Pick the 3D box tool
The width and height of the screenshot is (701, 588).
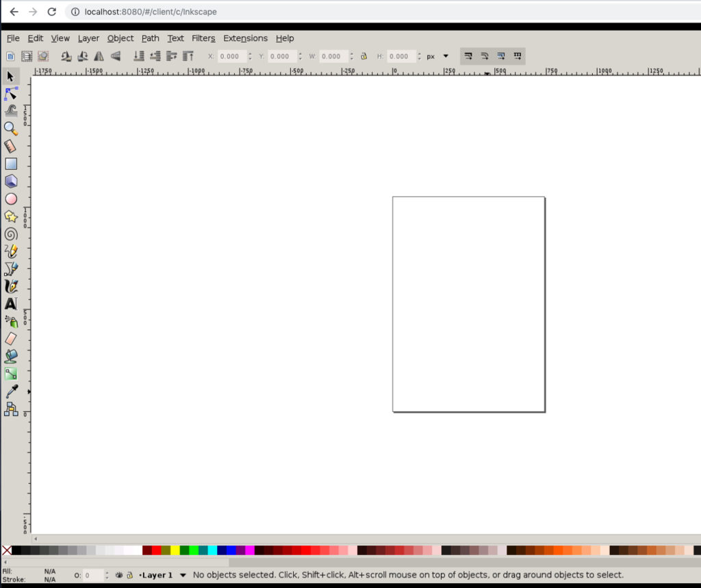point(10,181)
